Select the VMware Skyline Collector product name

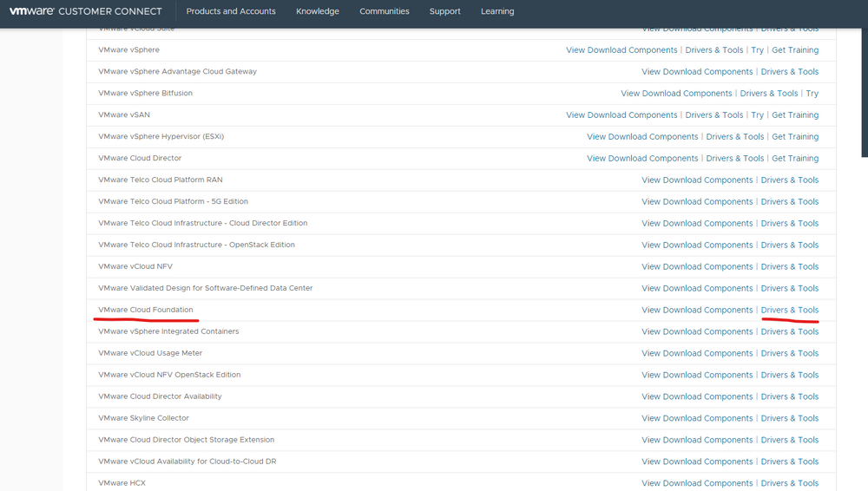point(143,418)
